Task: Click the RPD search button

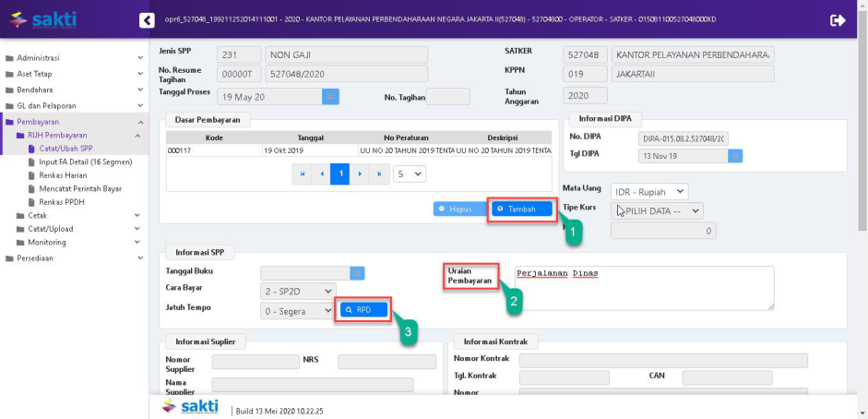Action: pos(363,310)
